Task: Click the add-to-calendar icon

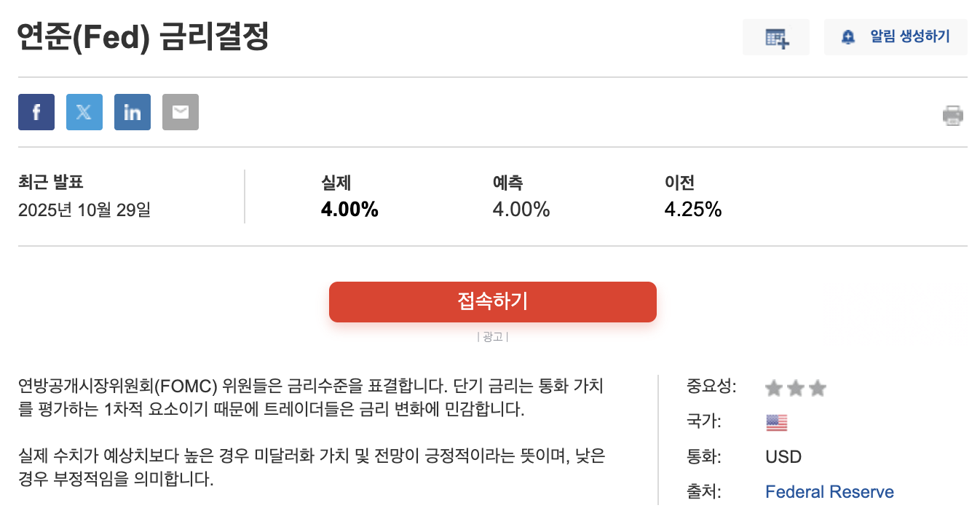Action: click(776, 37)
